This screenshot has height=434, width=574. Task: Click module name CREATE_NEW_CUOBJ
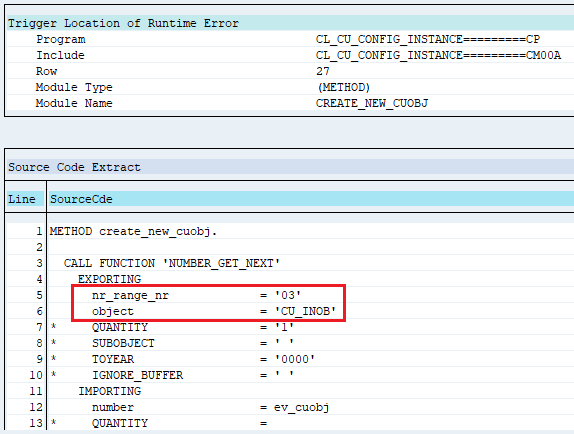pyautogui.click(x=372, y=103)
